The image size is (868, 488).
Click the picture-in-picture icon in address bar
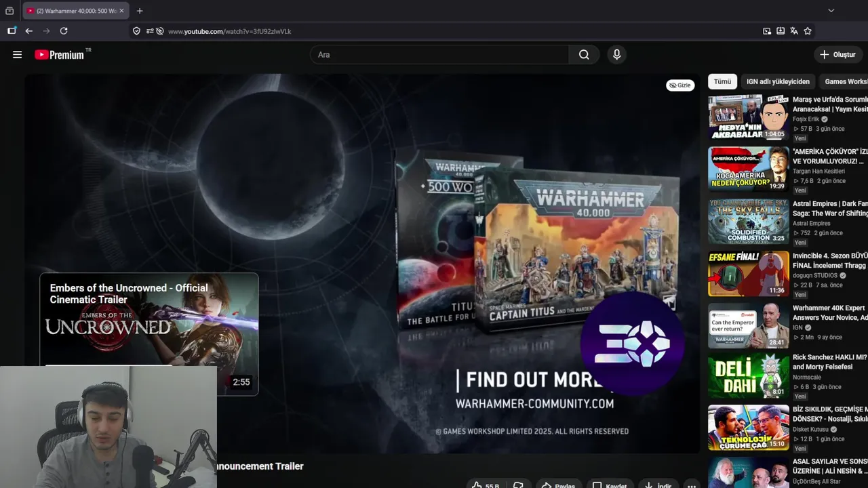[x=767, y=31]
